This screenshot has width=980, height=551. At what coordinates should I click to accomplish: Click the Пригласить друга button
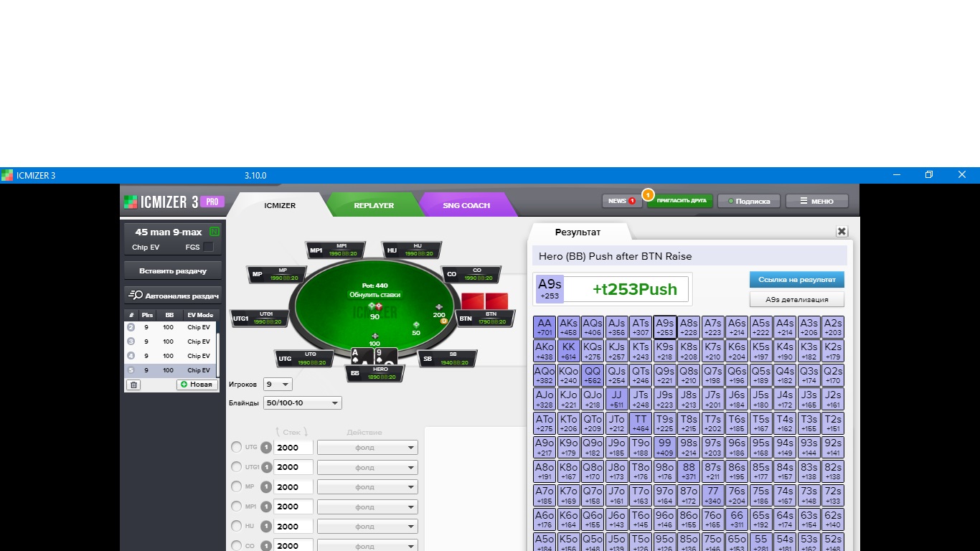click(680, 201)
